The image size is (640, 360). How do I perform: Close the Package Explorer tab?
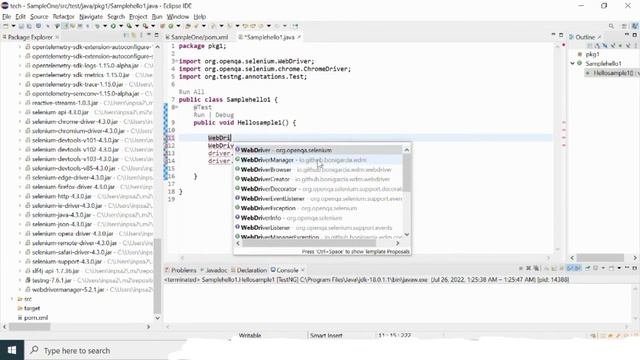[x=57, y=37]
